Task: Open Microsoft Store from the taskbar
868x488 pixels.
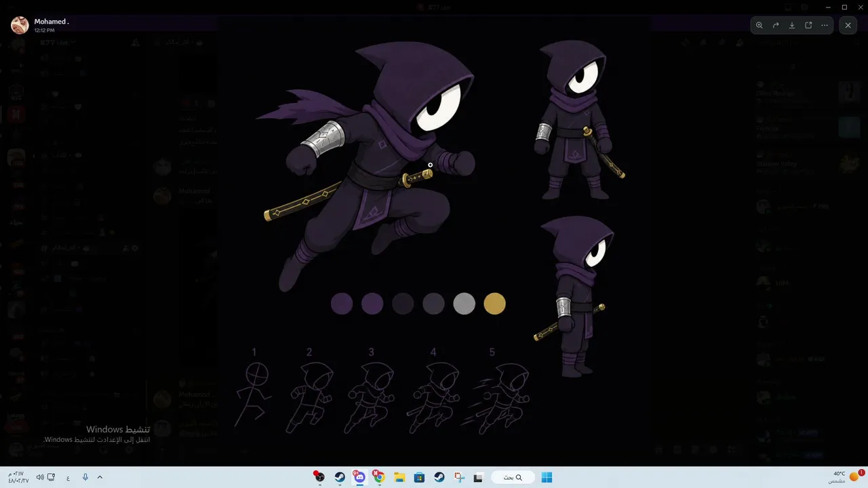Action: tap(419, 477)
